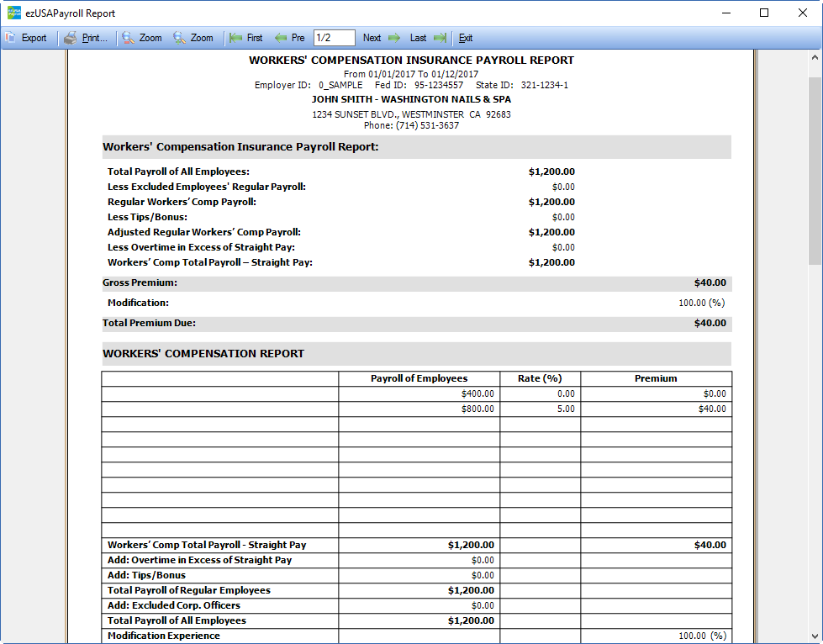This screenshot has height=644, width=823.
Task: Click the Rate (%) column header
Action: [540, 378]
